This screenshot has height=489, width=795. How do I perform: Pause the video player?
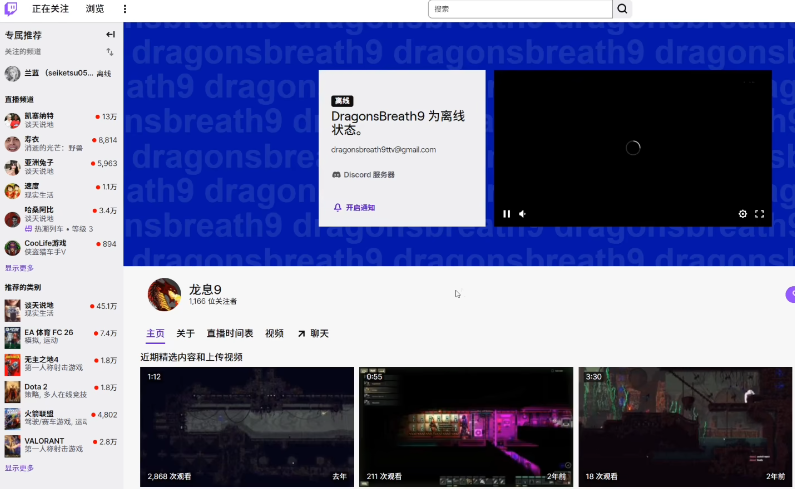click(507, 214)
